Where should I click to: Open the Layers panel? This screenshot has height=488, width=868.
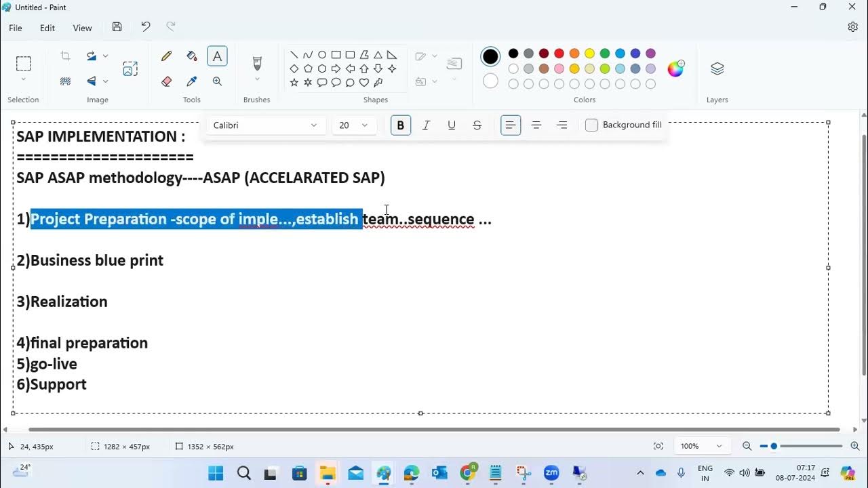coord(717,68)
